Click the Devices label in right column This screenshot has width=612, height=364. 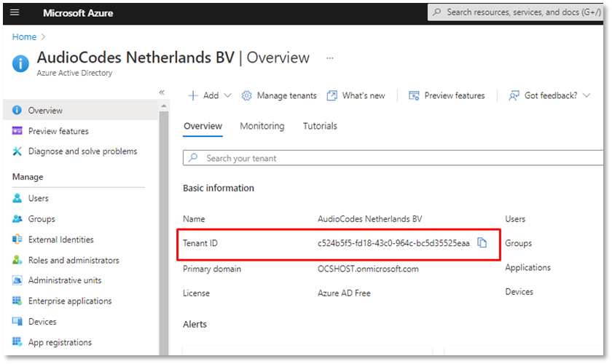pos(519,292)
